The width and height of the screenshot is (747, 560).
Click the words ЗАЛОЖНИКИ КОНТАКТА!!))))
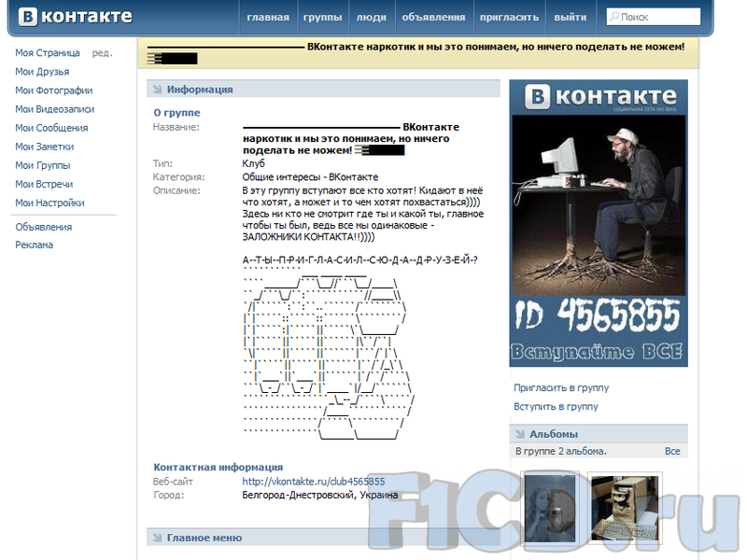tap(308, 237)
